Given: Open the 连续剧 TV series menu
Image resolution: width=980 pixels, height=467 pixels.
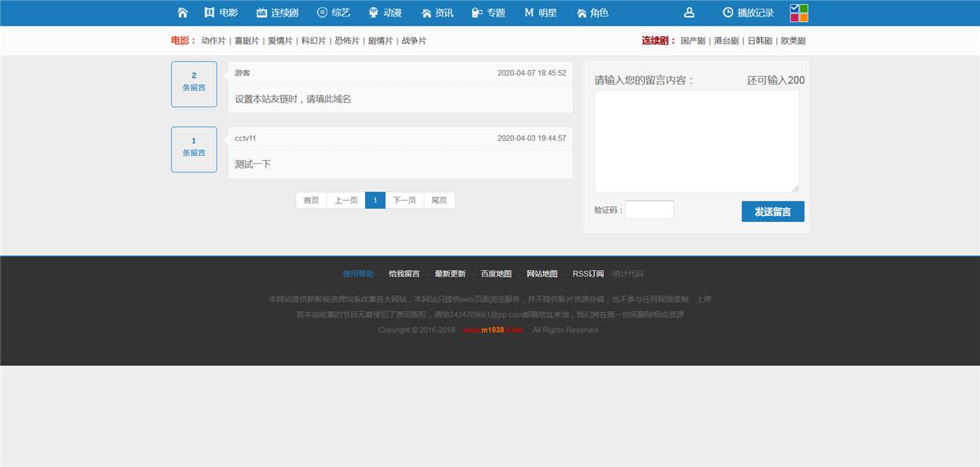Looking at the screenshot, I should coord(277,13).
